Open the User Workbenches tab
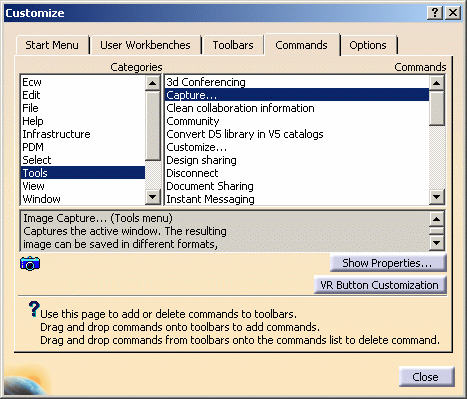Screen dimensions: 467x399 click(x=145, y=45)
